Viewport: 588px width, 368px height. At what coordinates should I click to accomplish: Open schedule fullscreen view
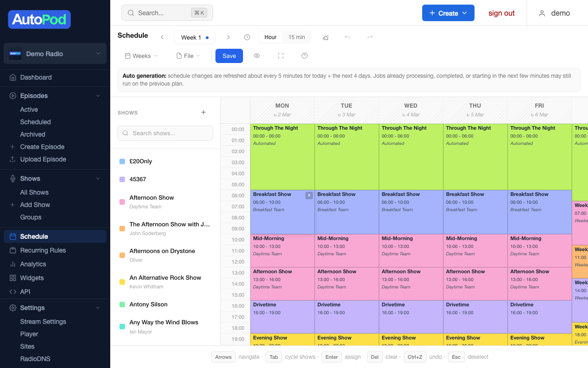click(x=281, y=56)
